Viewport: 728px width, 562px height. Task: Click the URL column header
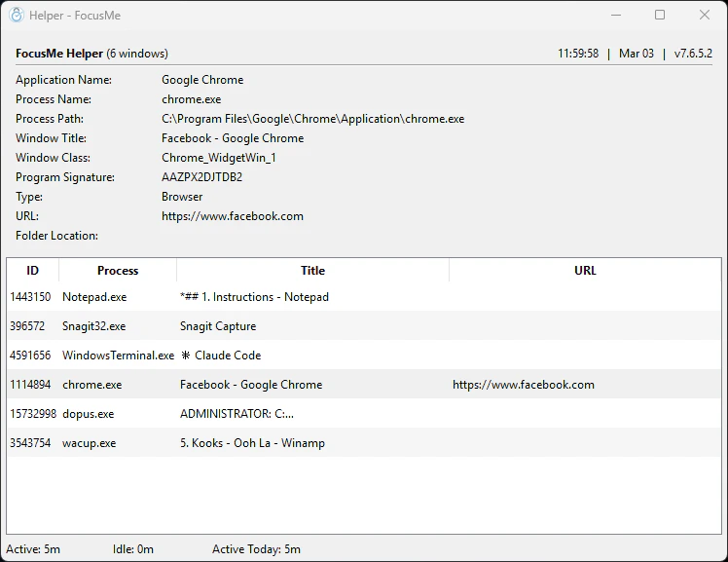point(585,271)
